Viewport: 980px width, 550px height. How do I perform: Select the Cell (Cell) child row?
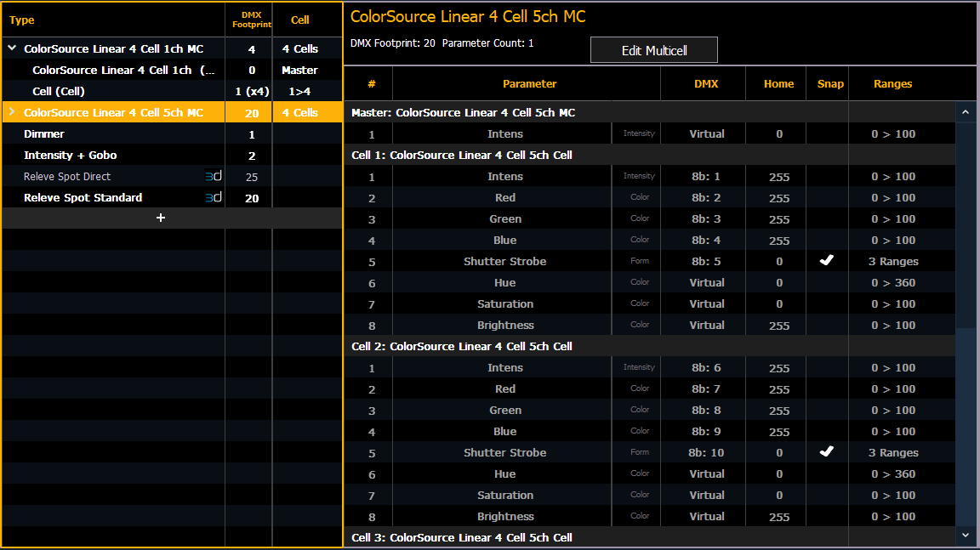tap(172, 91)
